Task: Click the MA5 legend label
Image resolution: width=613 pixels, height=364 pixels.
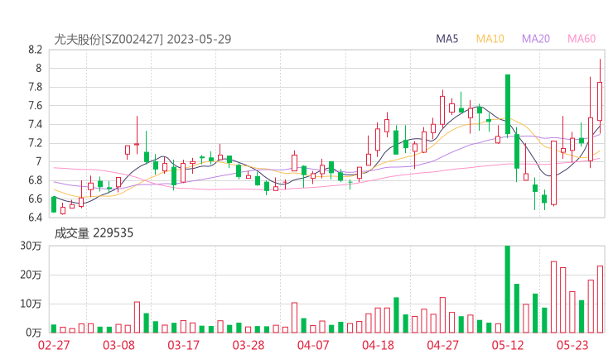Action: pyautogui.click(x=446, y=39)
